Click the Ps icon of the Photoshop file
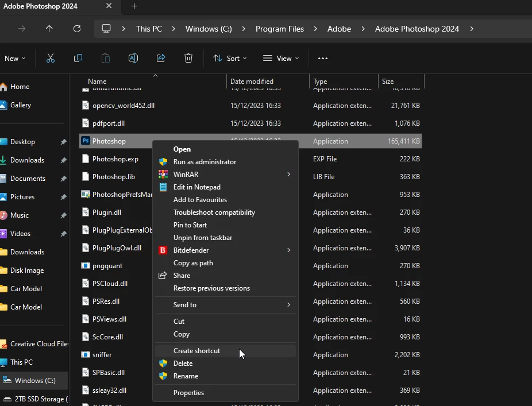The width and height of the screenshot is (532, 406). pos(86,141)
